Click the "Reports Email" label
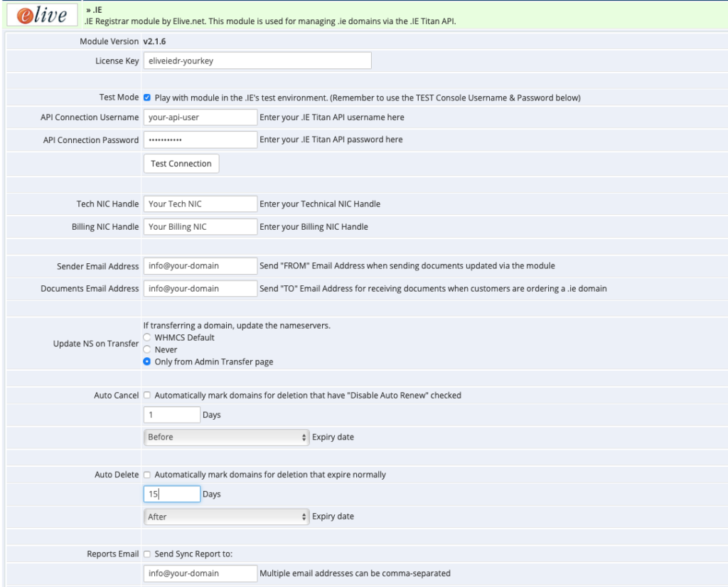This screenshot has width=728, height=587. click(113, 554)
